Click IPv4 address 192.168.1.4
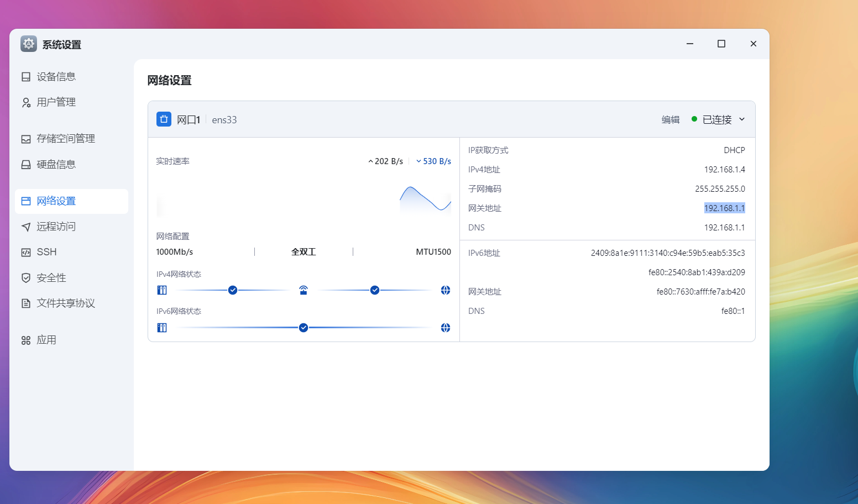The image size is (858, 504). point(724,170)
